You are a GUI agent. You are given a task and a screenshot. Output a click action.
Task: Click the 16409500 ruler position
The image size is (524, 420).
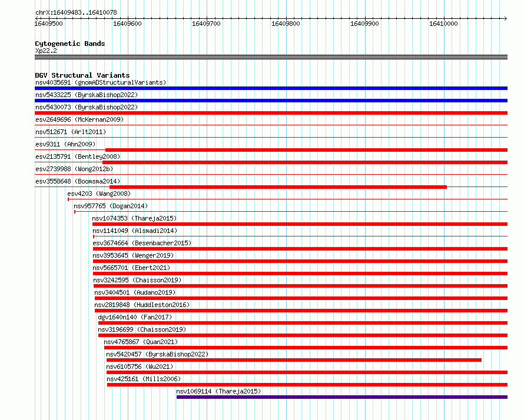pyautogui.click(x=48, y=24)
